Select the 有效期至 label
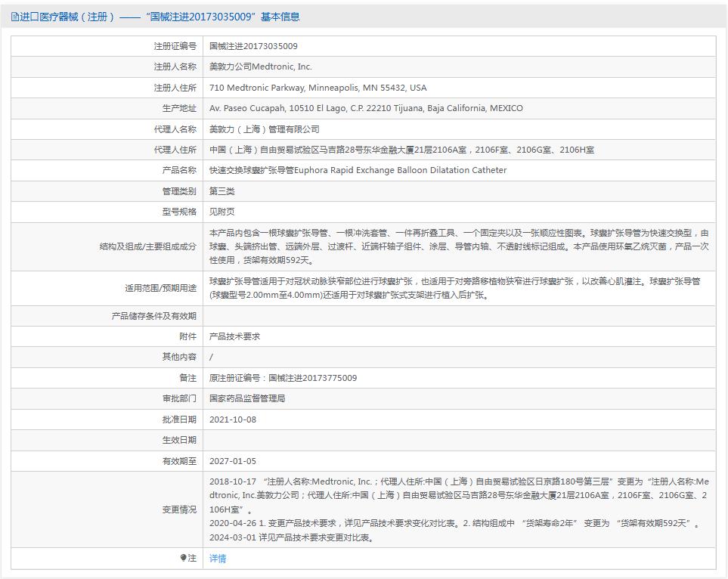 [179, 461]
